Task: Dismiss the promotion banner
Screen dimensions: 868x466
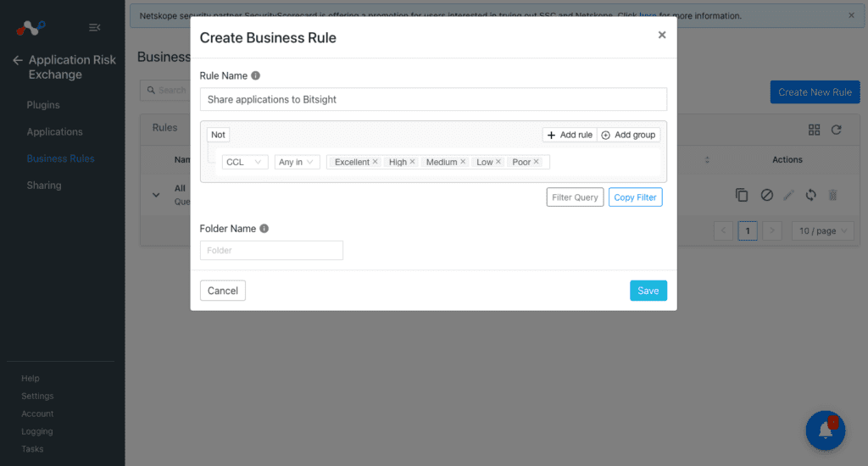Action: [851, 15]
